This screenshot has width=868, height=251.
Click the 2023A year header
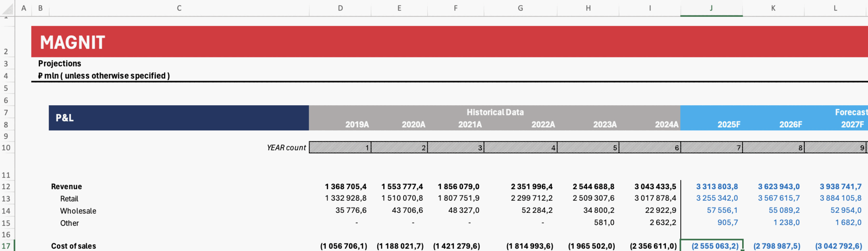605,125
